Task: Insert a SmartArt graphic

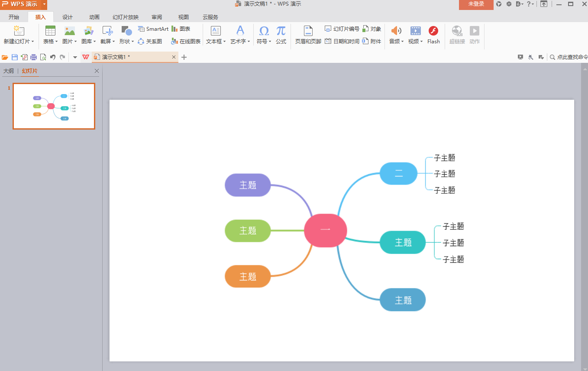Action: tap(153, 29)
